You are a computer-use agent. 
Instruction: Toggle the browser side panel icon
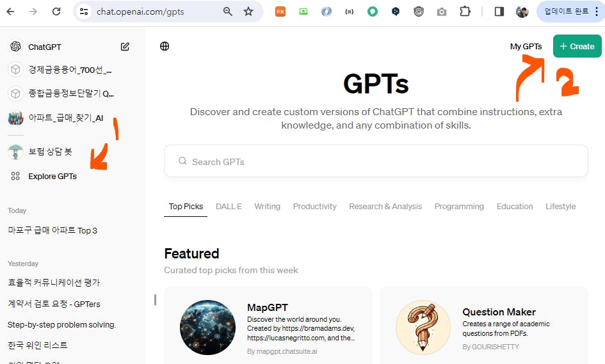coord(499,12)
